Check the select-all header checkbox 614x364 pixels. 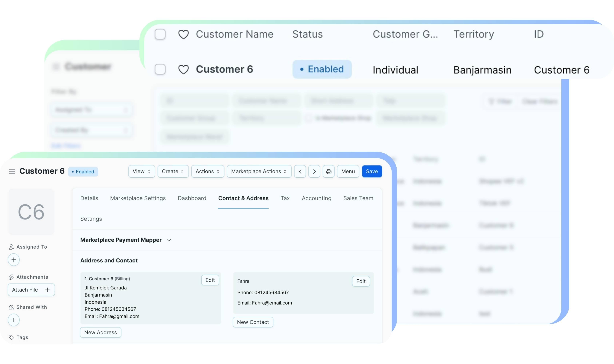[160, 34]
